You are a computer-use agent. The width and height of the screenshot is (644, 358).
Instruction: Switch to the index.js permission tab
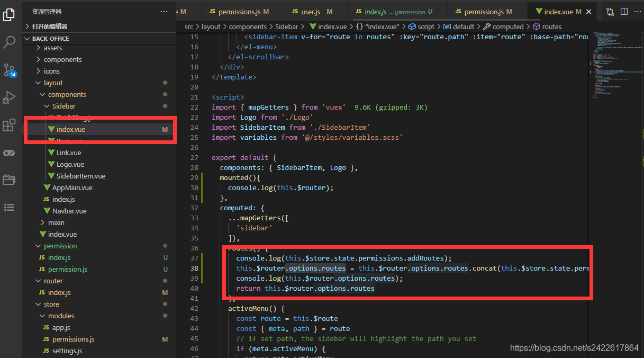[x=397, y=12]
